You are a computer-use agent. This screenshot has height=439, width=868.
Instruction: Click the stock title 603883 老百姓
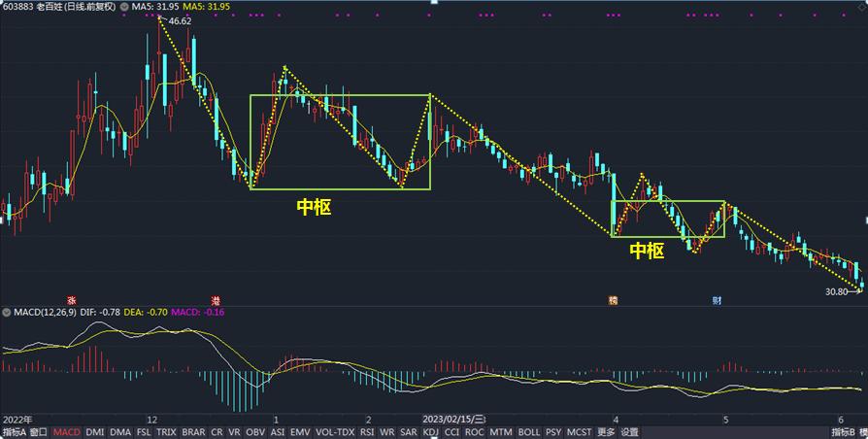[58, 7]
